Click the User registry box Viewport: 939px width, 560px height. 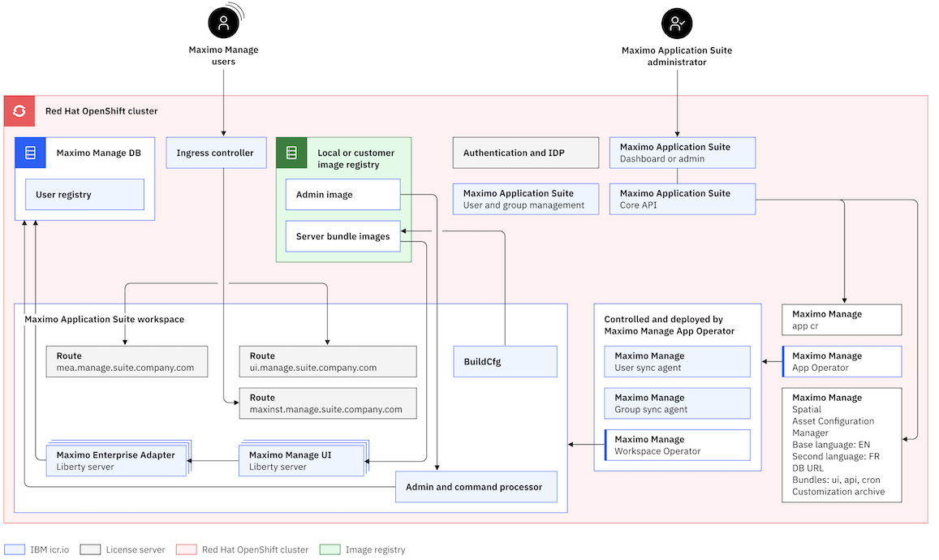[84, 195]
